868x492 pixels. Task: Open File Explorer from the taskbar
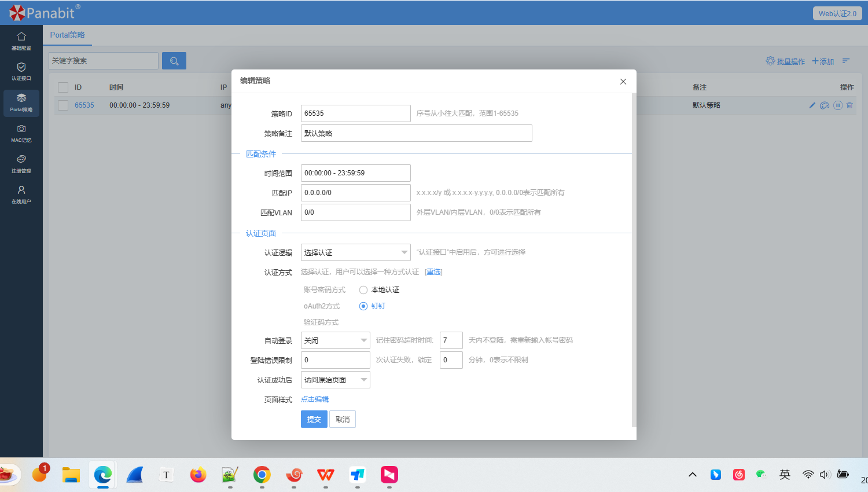click(71, 475)
